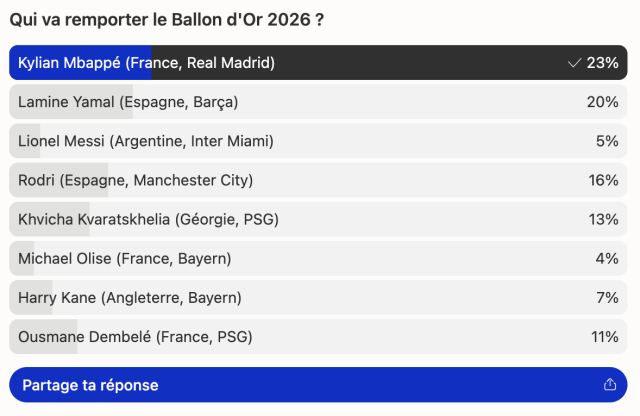
Task: Click the 23% result on Mbappé's row
Action: pyautogui.click(x=602, y=63)
